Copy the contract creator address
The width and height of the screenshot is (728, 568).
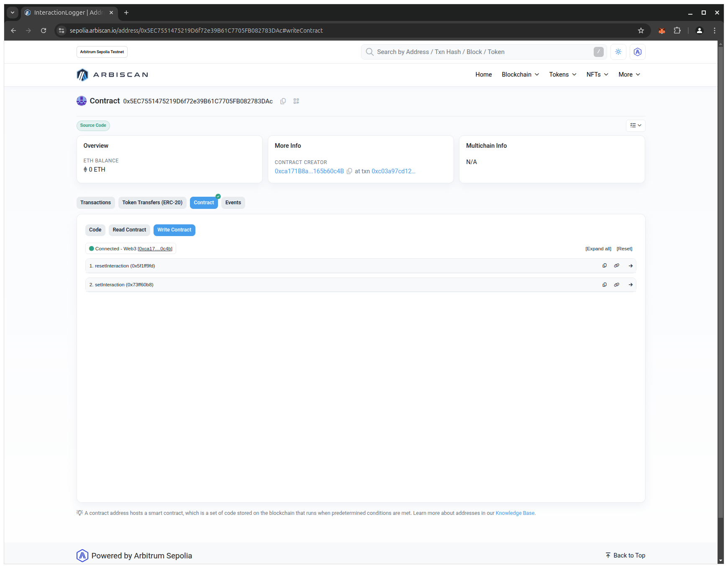pos(349,171)
